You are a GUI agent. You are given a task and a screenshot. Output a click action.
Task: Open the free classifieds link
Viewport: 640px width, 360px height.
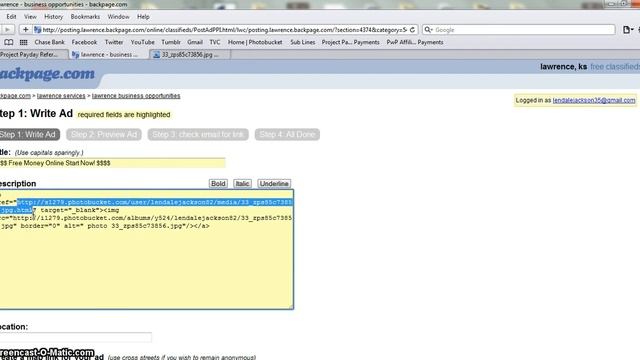click(615, 67)
